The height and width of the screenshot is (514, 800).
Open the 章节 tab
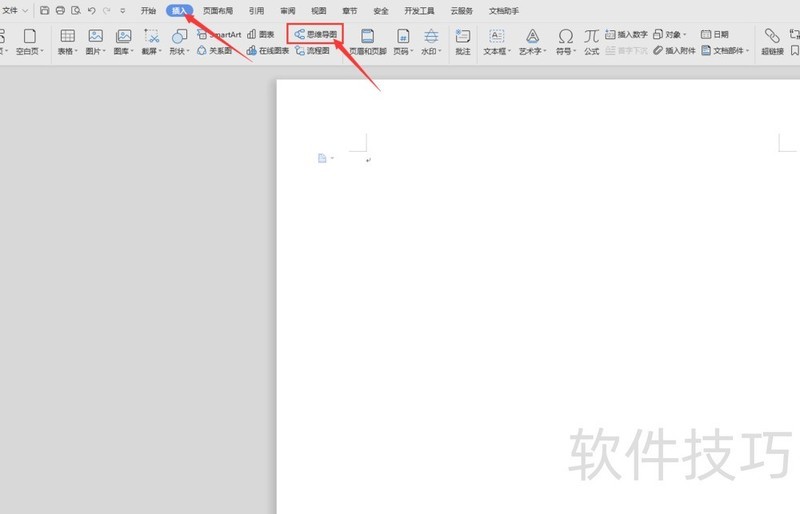350,11
